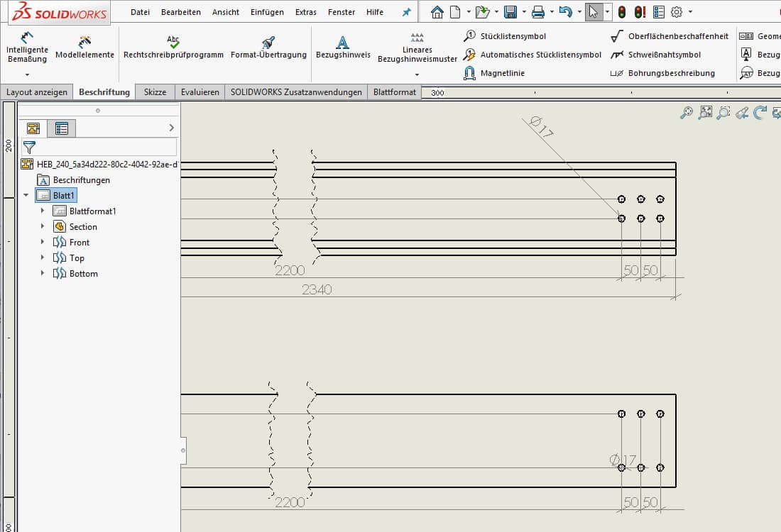Select the Format-Übertragung paintbrush tool
Image resolution: width=781 pixels, height=532 pixels.
(268, 48)
